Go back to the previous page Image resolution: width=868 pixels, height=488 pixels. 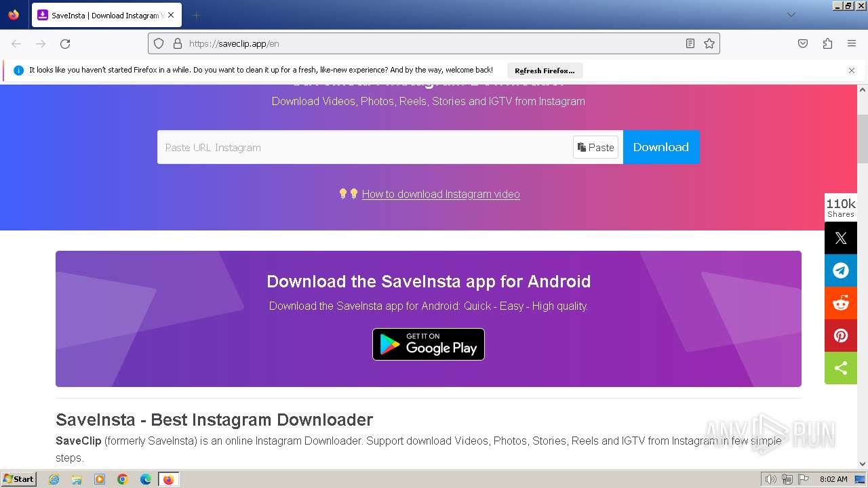pyautogui.click(x=16, y=43)
